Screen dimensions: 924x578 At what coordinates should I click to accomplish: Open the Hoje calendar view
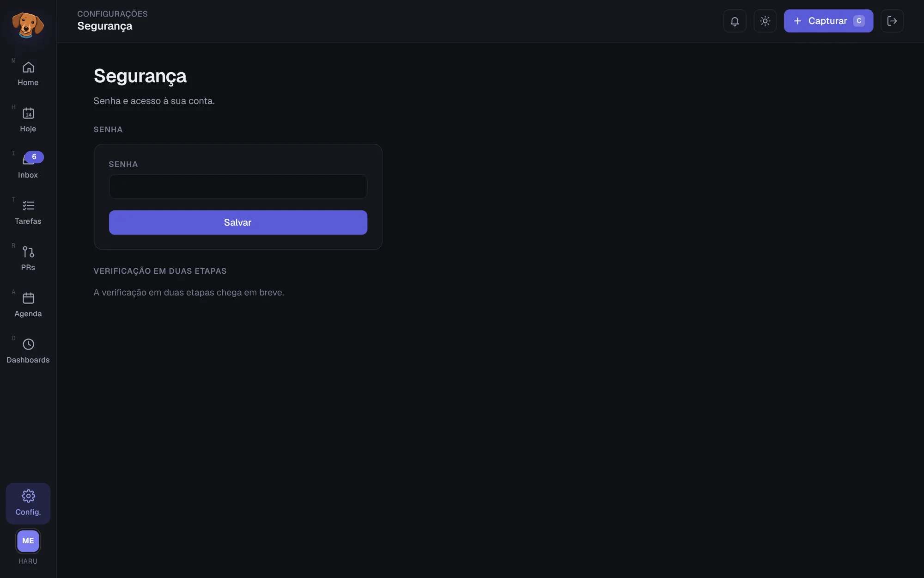point(28,120)
